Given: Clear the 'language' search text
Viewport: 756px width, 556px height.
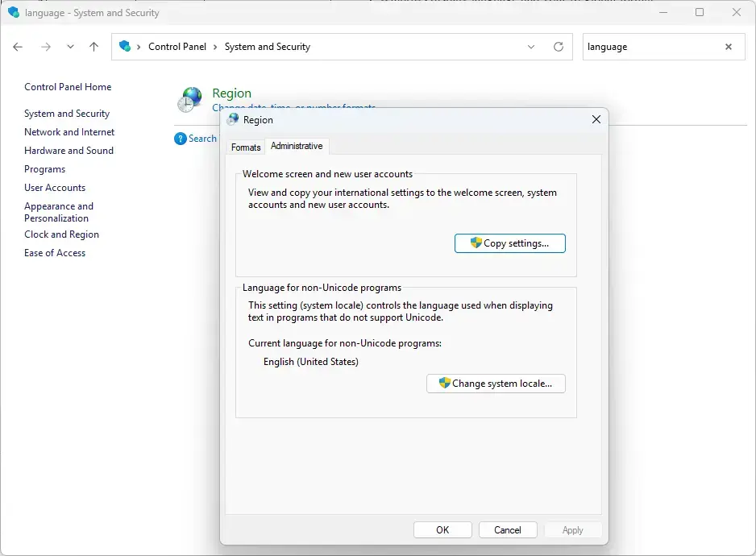Looking at the screenshot, I should [x=729, y=47].
